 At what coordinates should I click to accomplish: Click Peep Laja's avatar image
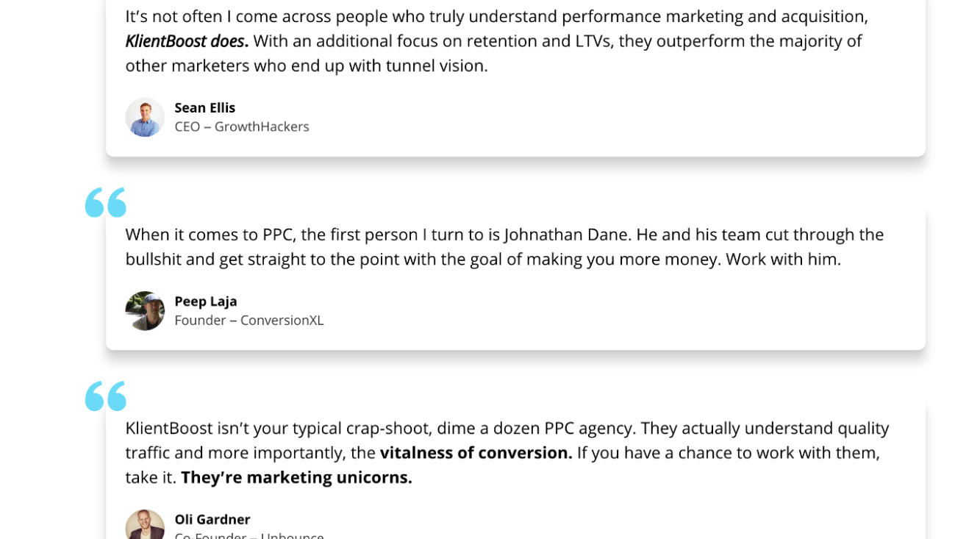[x=145, y=310]
